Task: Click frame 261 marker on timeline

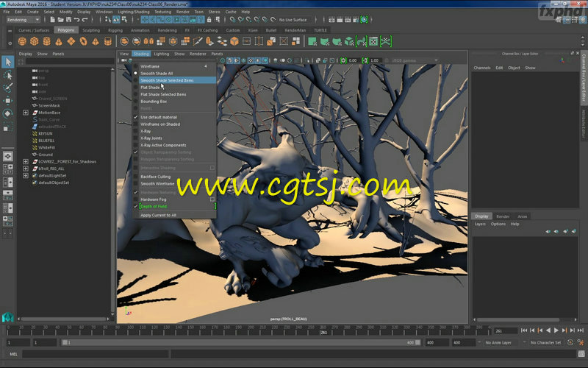Action: point(323,332)
